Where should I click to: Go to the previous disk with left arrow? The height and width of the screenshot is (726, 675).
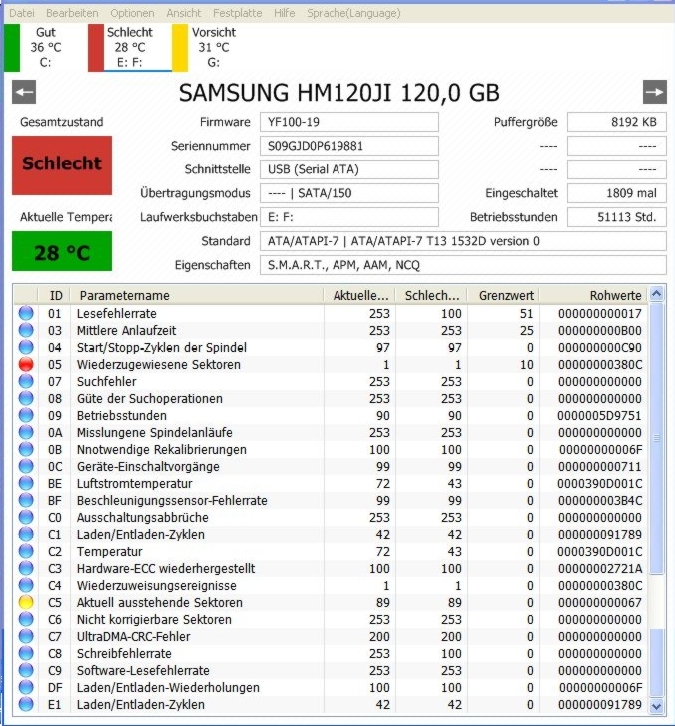point(24,92)
